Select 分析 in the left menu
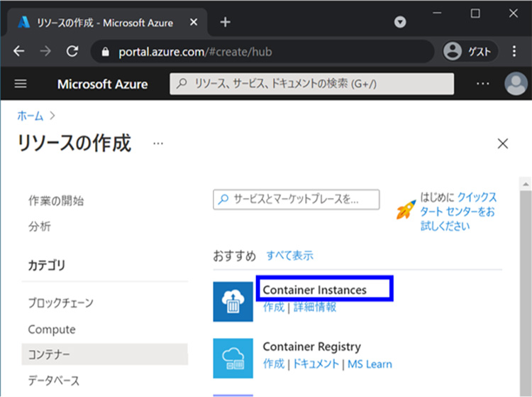 (x=40, y=226)
